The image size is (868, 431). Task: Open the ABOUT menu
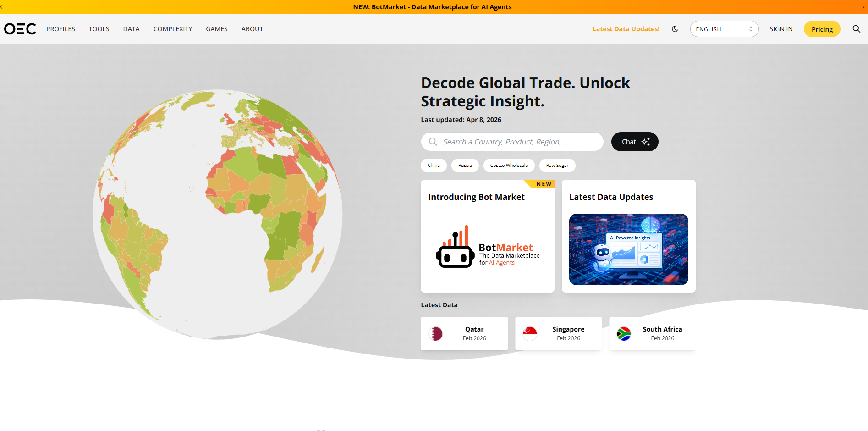coord(252,29)
